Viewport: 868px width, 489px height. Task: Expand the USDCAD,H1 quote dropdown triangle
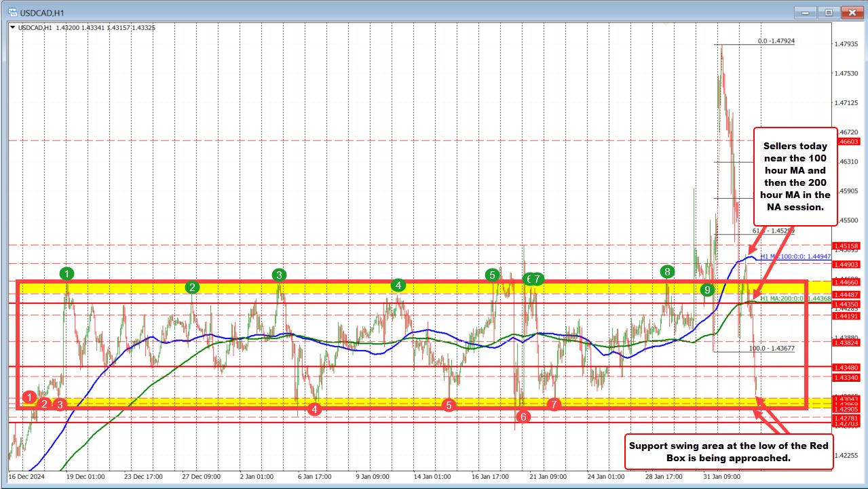[x=12, y=28]
